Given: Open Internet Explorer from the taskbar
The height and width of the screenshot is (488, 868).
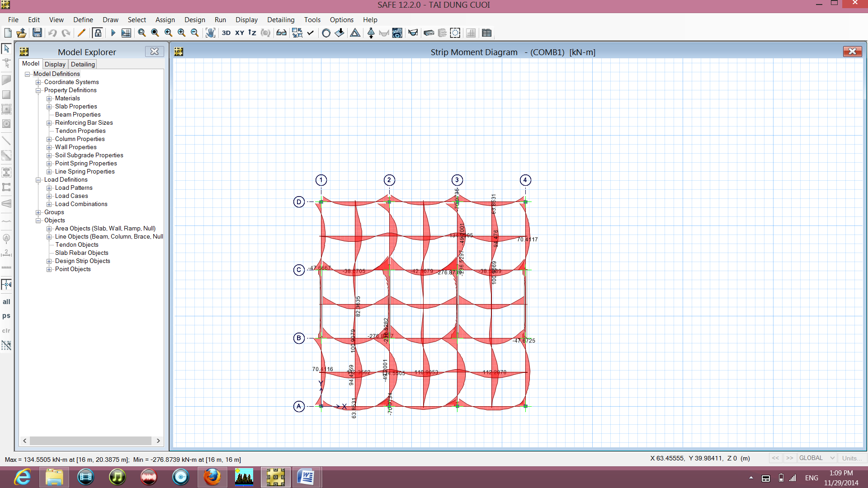Looking at the screenshot, I should point(22,477).
